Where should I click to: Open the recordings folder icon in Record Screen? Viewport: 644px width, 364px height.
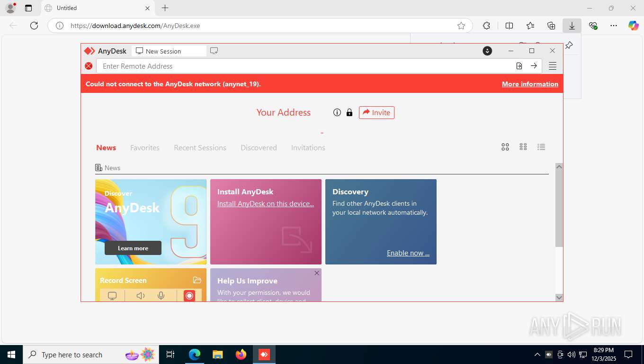[x=197, y=280]
